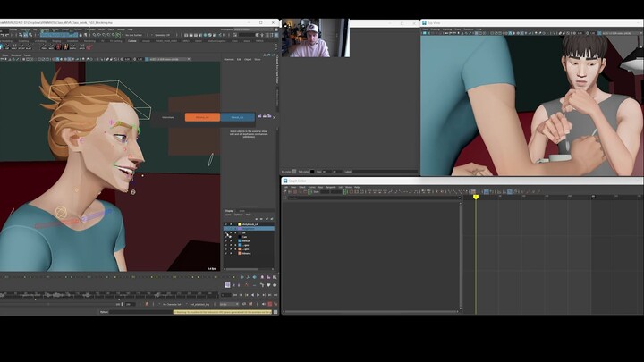Screen dimensions: 644x362
Task: Click the yellow Graph Editor time marker
Action: click(476, 198)
